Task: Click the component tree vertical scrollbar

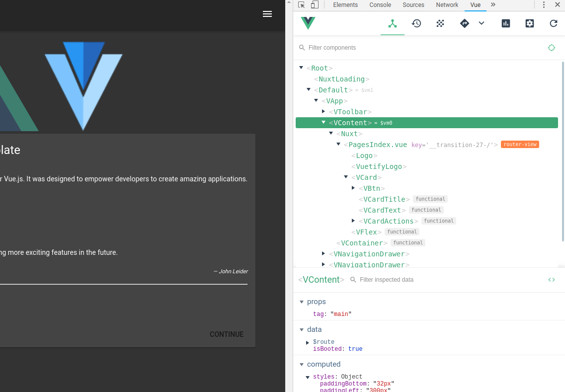Action: pos(563,152)
